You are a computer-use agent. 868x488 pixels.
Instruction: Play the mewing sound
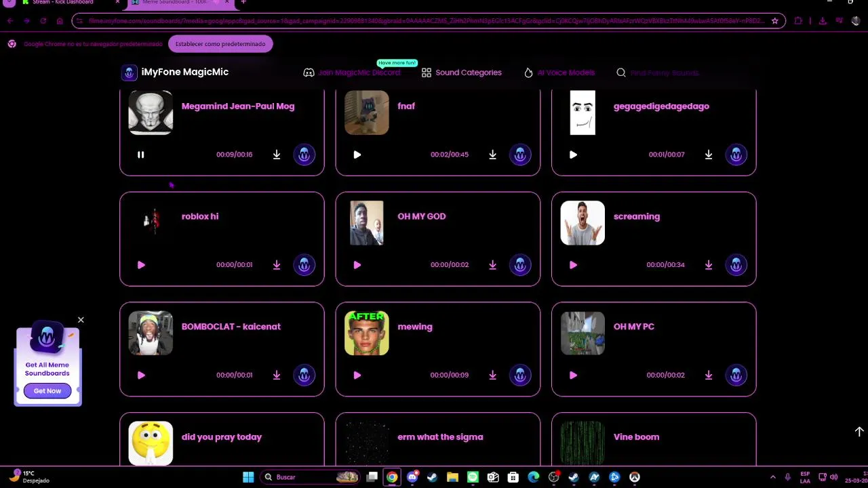point(357,375)
